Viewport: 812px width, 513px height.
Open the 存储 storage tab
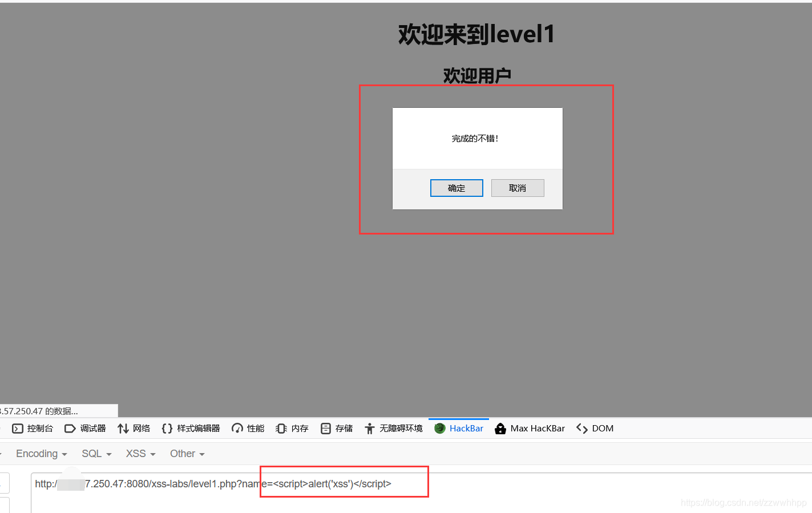(x=337, y=429)
